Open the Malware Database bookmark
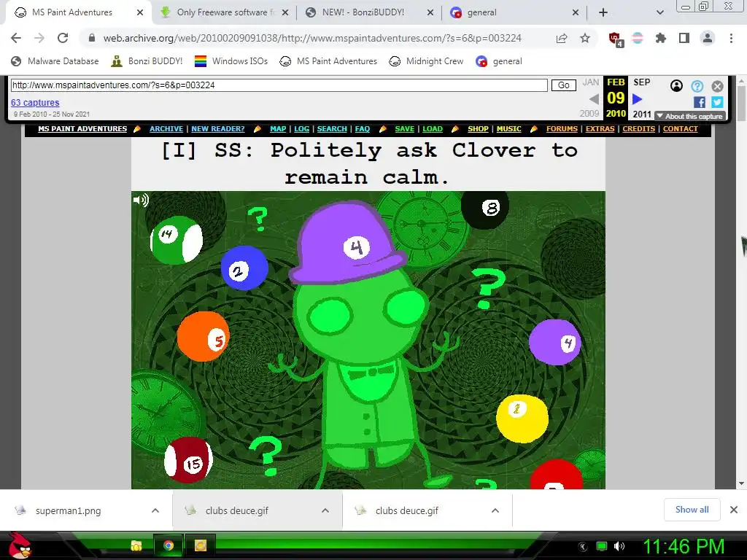 click(x=55, y=61)
